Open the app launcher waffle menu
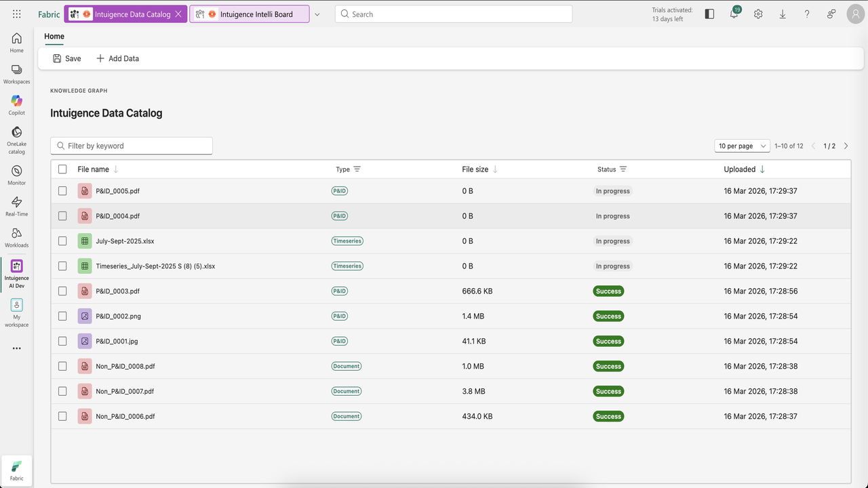Viewport: 868px width, 488px height. click(x=17, y=14)
